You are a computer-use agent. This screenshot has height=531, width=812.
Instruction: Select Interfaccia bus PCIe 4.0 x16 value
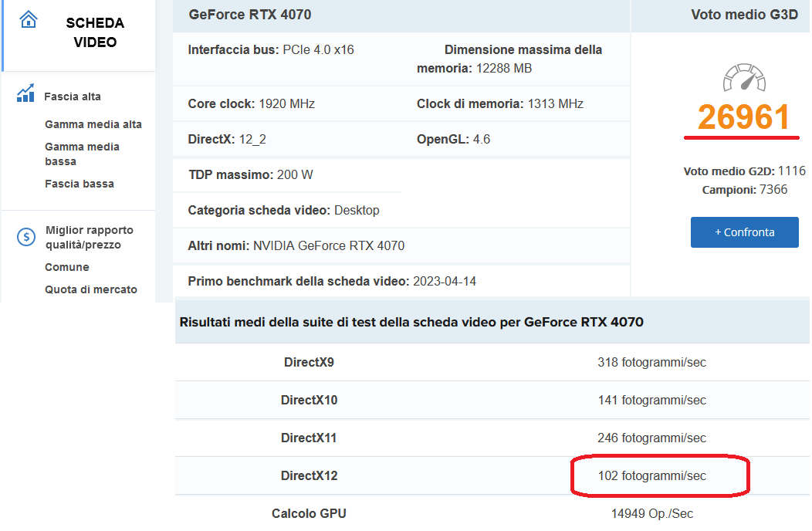(x=318, y=49)
